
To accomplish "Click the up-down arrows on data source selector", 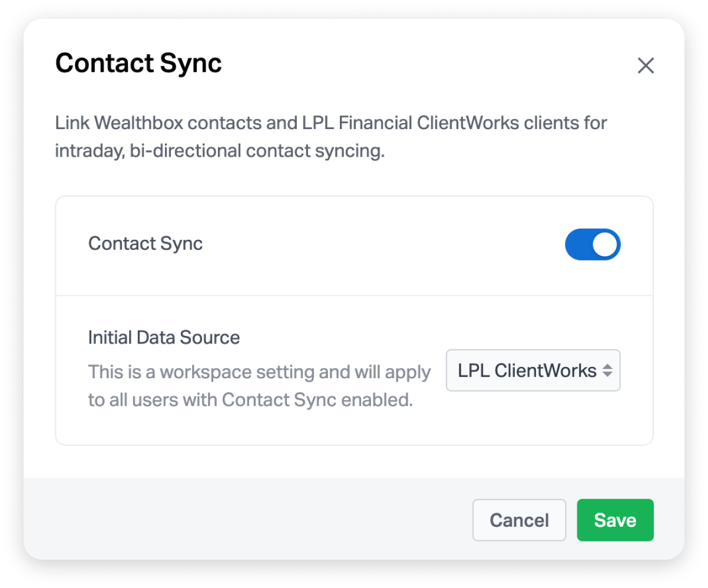I will [x=607, y=371].
